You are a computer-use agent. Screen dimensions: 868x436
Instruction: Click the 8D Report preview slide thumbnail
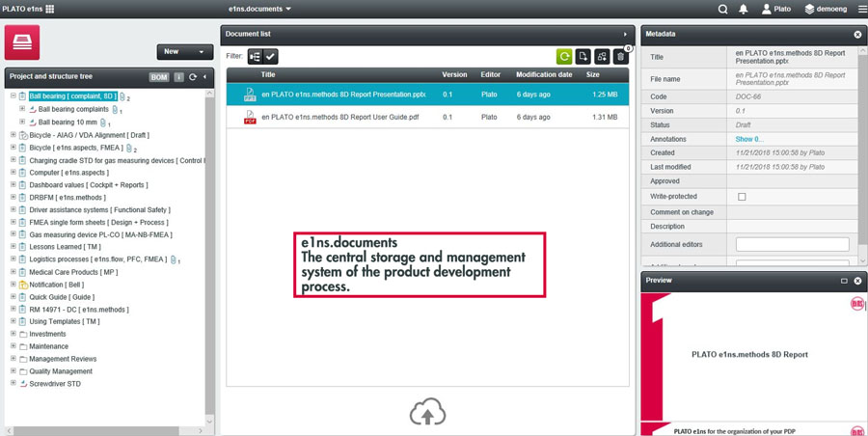point(749,356)
